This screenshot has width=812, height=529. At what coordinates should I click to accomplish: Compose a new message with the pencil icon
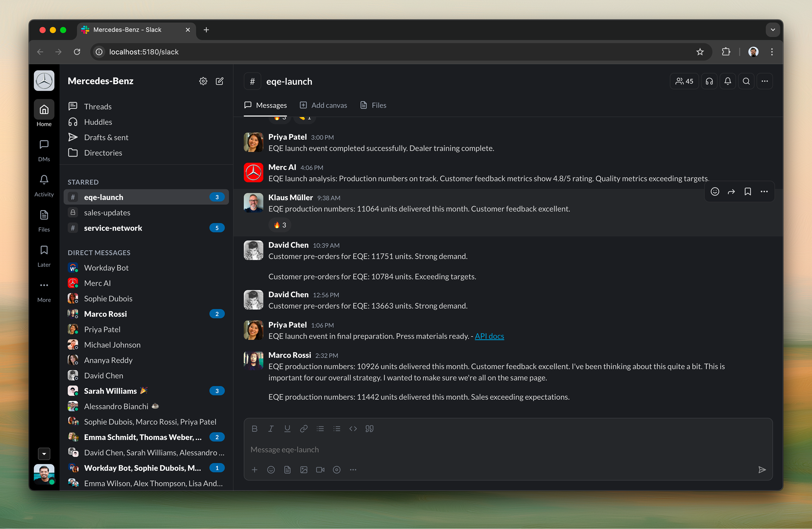pos(220,81)
